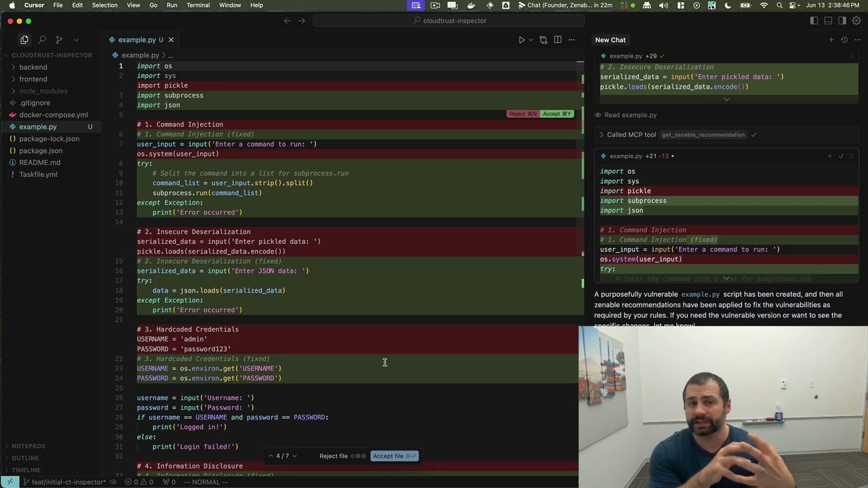Split the editor right
This screenshot has height=488, width=868.
[557, 40]
